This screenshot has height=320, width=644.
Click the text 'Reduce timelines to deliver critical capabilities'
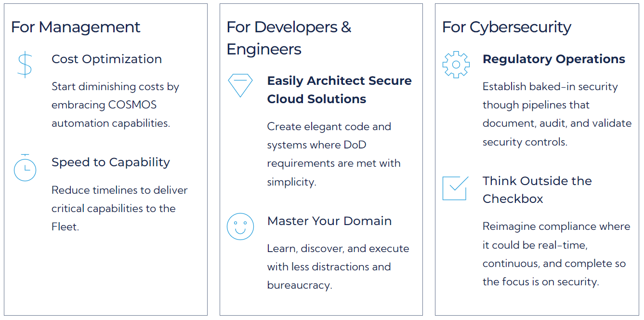(119, 209)
